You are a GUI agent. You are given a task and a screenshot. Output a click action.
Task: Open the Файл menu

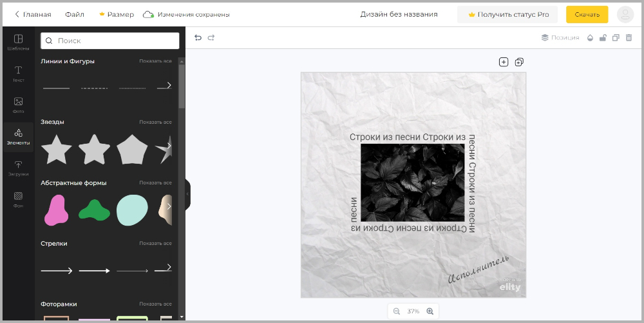pyautogui.click(x=74, y=14)
